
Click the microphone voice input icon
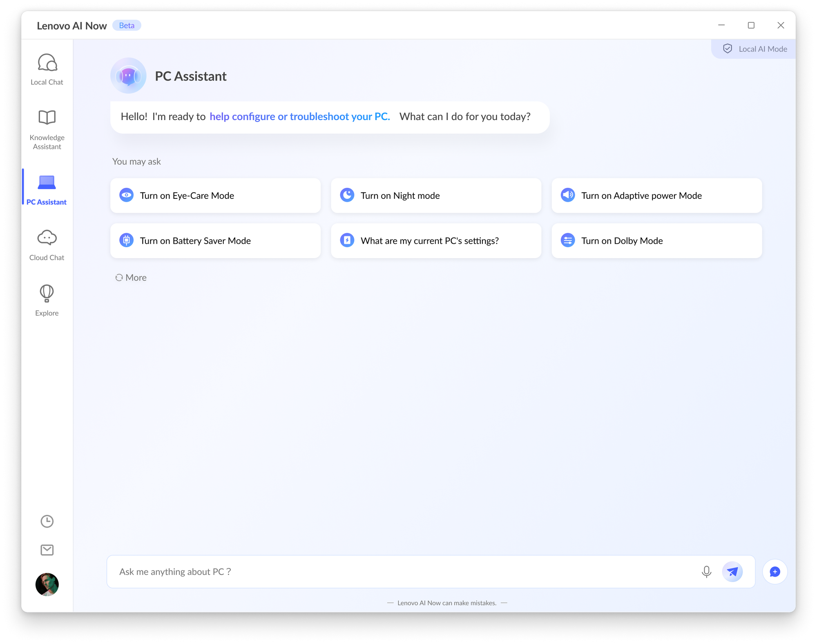point(706,571)
